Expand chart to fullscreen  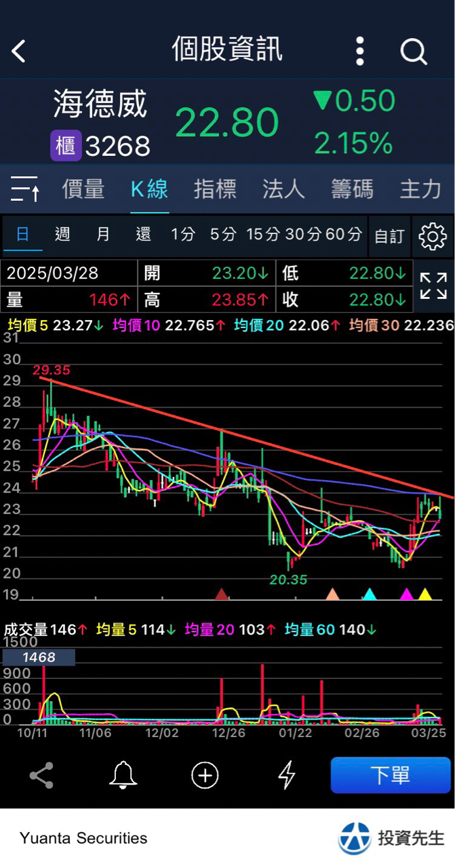point(433,285)
